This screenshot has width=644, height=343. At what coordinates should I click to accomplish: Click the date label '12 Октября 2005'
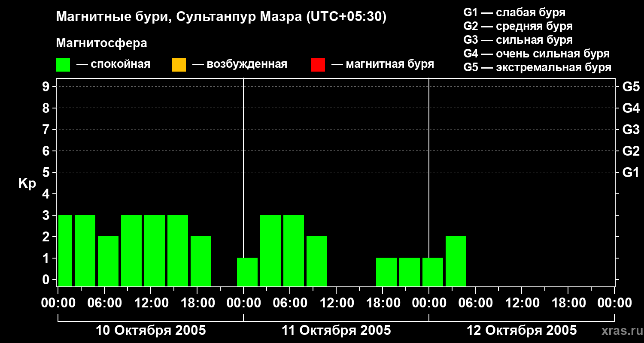[x=522, y=331]
